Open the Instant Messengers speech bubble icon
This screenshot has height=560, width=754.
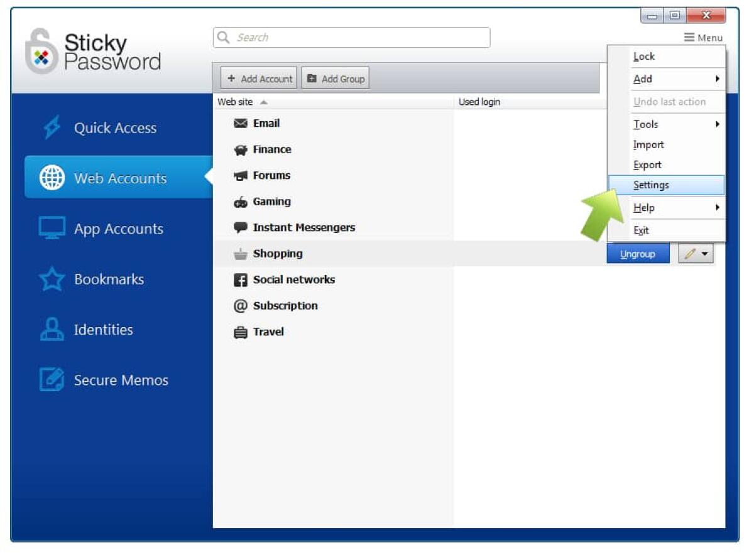241,227
